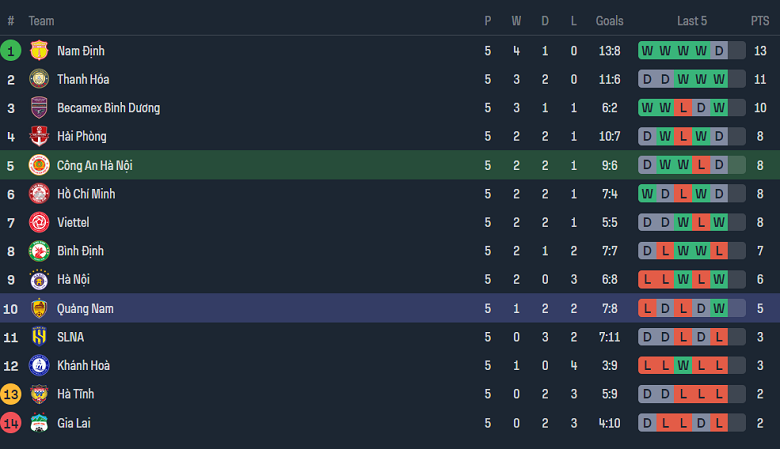Sort table by PTS column header

tap(760, 21)
